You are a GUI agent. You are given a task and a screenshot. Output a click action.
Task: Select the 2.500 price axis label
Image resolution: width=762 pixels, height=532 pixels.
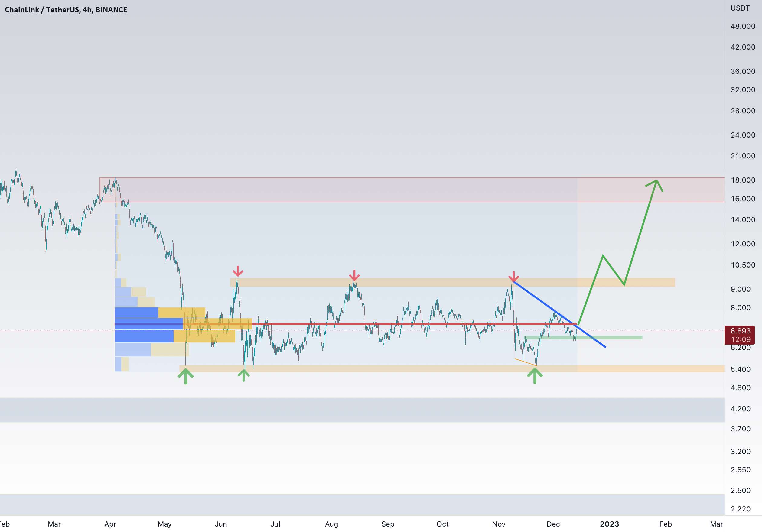tap(740, 491)
